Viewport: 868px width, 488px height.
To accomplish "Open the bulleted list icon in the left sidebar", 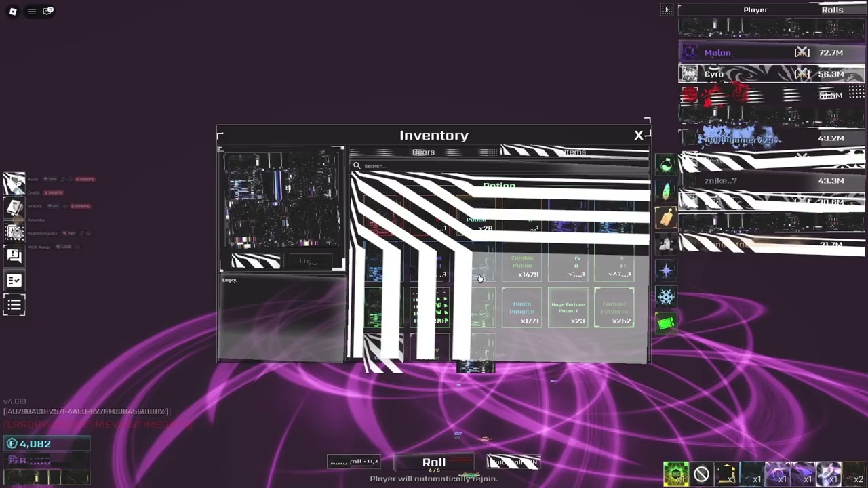I will point(14,304).
